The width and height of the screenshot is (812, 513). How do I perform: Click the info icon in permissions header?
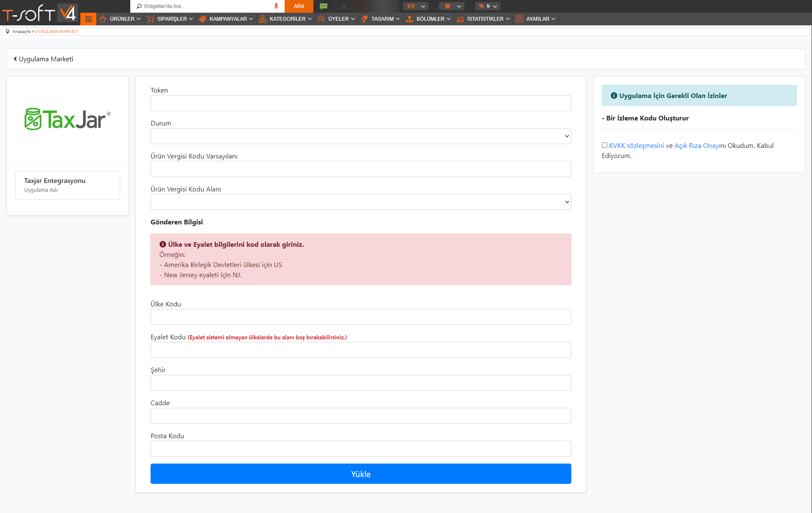pos(614,96)
